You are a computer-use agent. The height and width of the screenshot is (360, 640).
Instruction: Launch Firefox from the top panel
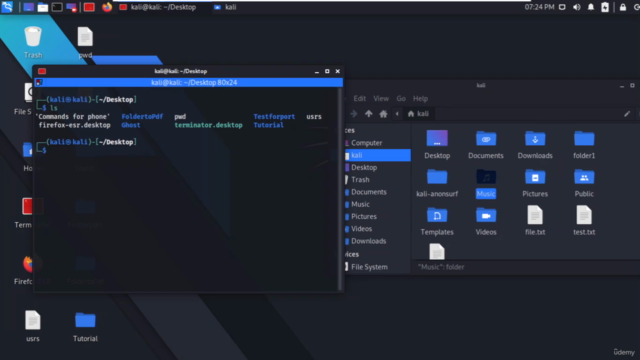click(x=107, y=7)
